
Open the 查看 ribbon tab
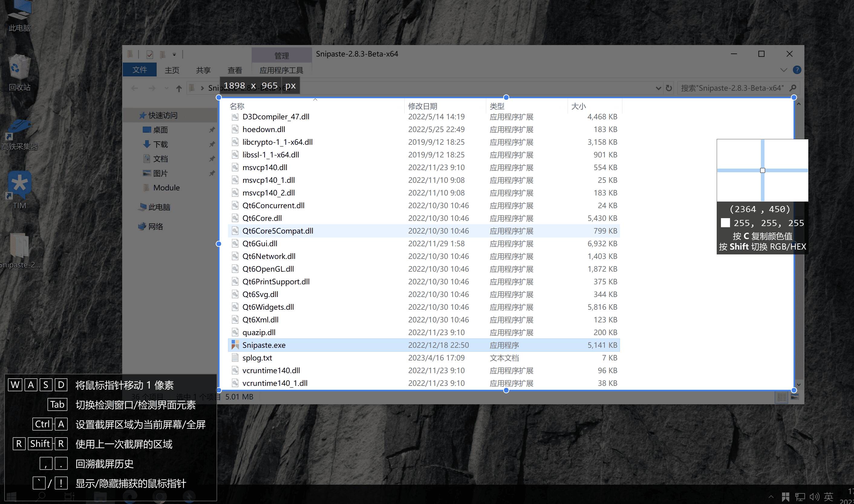tap(234, 70)
